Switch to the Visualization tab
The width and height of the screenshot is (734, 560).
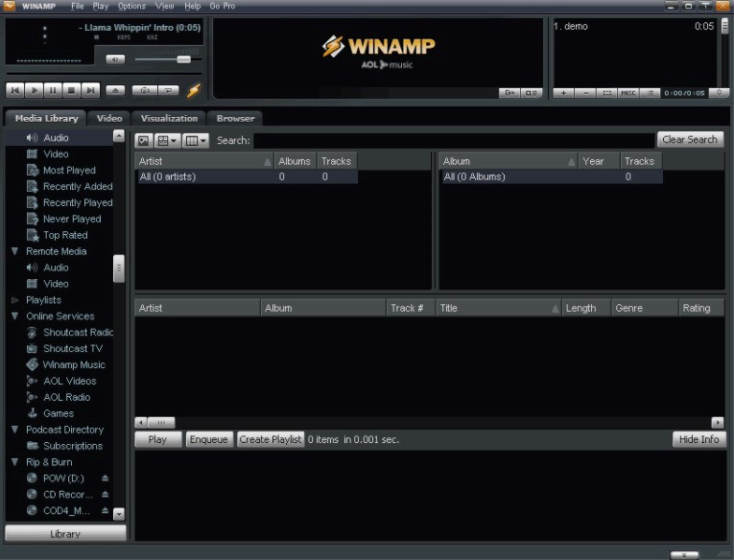click(x=169, y=119)
